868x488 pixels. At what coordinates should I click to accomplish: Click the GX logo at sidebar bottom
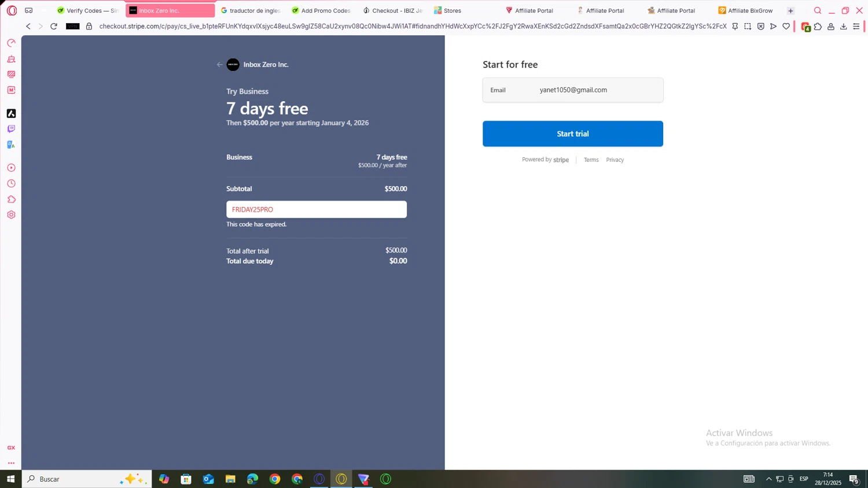[x=11, y=448]
